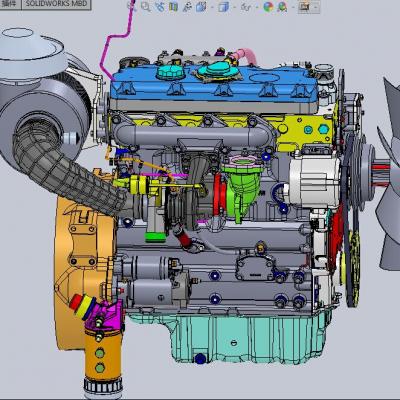Open Edit Appearance color ball icon

268,6
